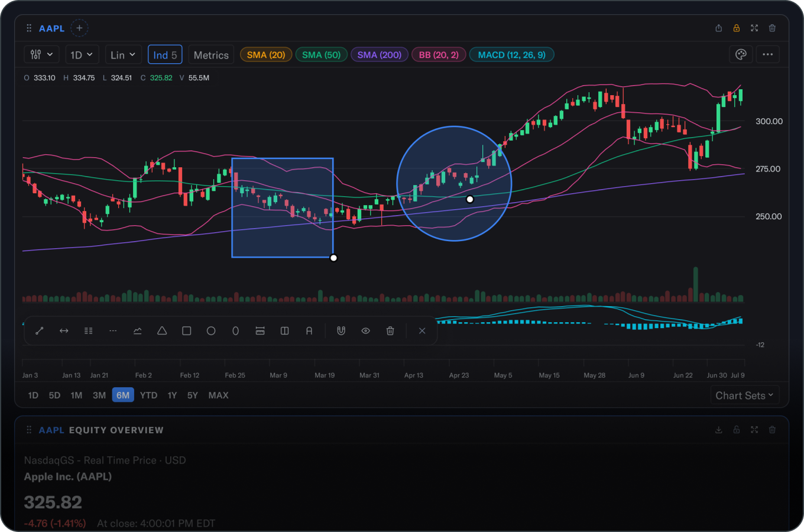
Task: Switch to the 1M time range
Action: click(x=76, y=395)
